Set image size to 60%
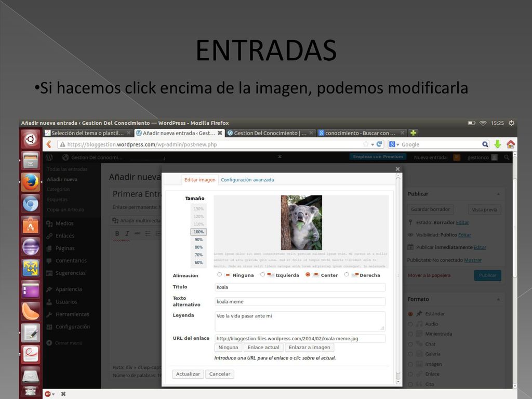532x399 pixels. pyautogui.click(x=198, y=262)
